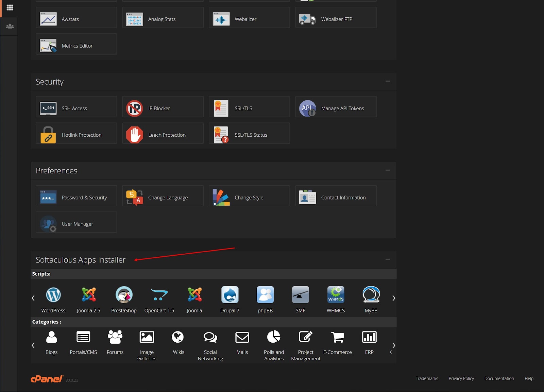Open the Help link
This screenshot has height=392, width=544.
pyautogui.click(x=529, y=378)
